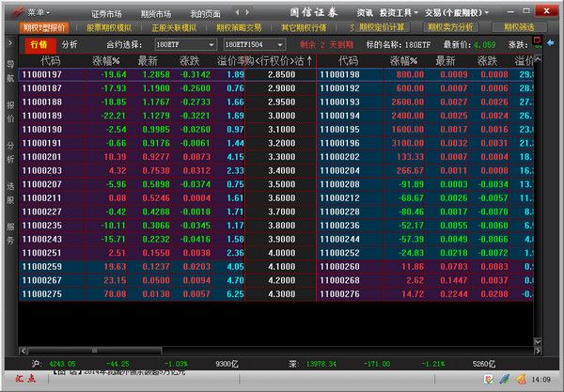Click the 沪 index value 4243.05

62,365
